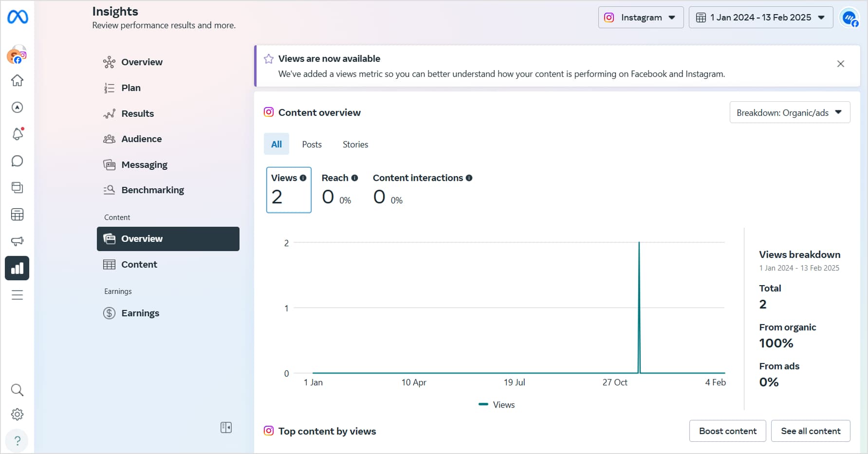
Task: Click the Search magnifier icon
Action: point(17,390)
